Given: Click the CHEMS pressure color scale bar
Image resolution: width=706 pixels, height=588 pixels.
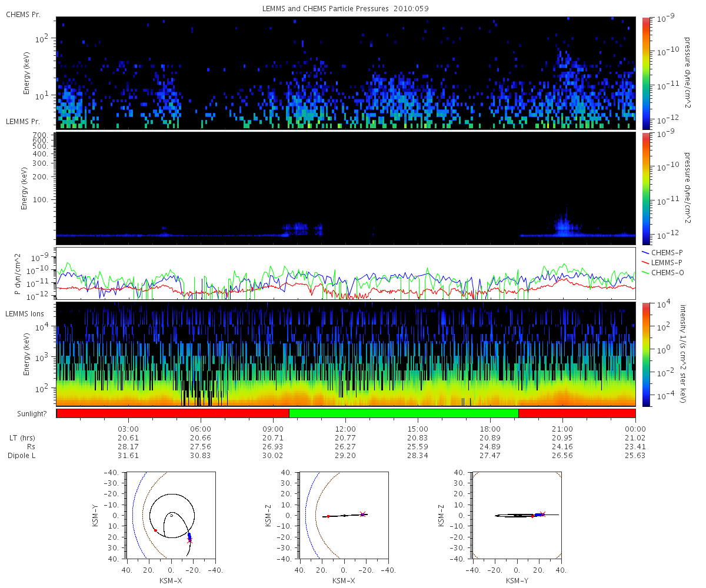Looking at the screenshot, I should point(645,73).
